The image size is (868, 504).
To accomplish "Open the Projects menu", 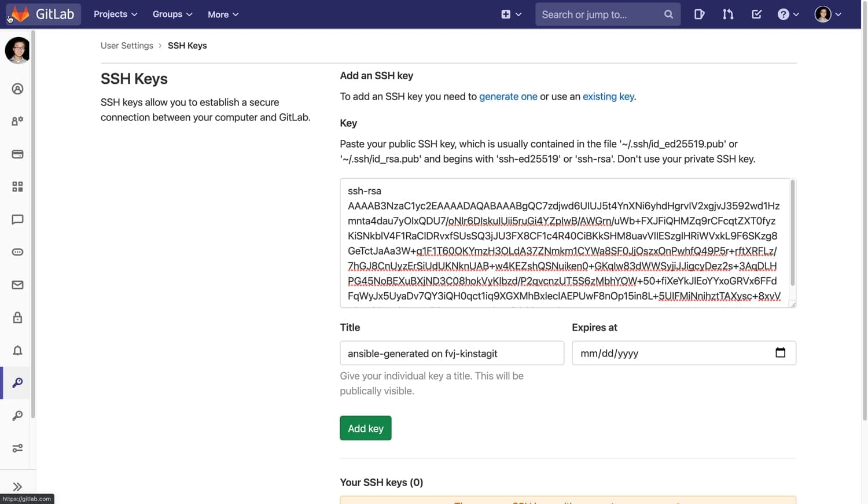I will tap(115, 14).
